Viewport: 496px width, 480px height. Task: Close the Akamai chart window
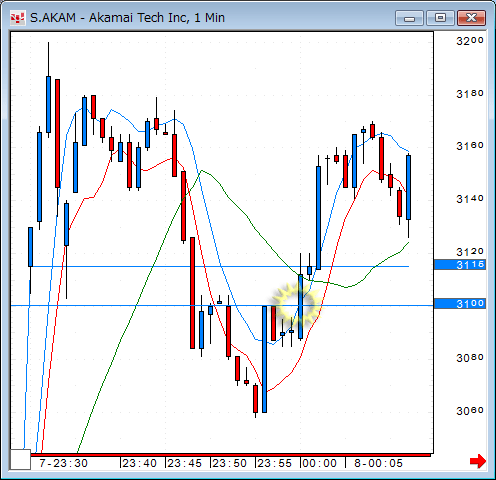pos(471,18)
